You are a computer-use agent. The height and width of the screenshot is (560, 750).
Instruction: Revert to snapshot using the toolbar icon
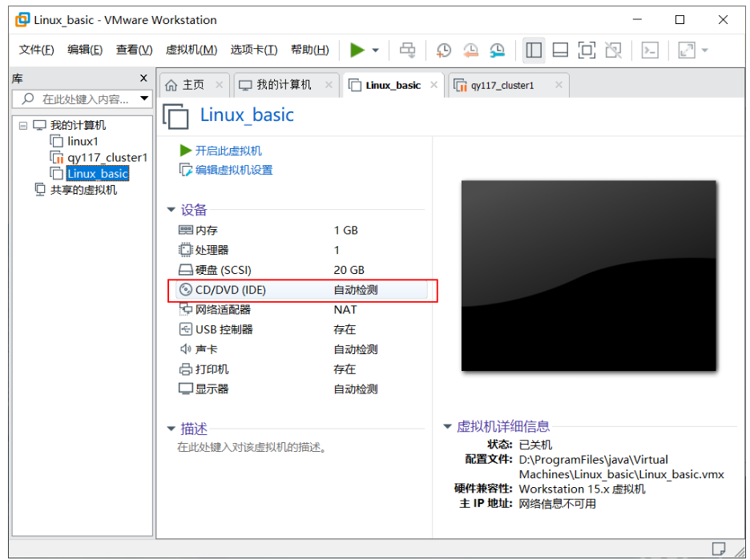coord(470,50)
